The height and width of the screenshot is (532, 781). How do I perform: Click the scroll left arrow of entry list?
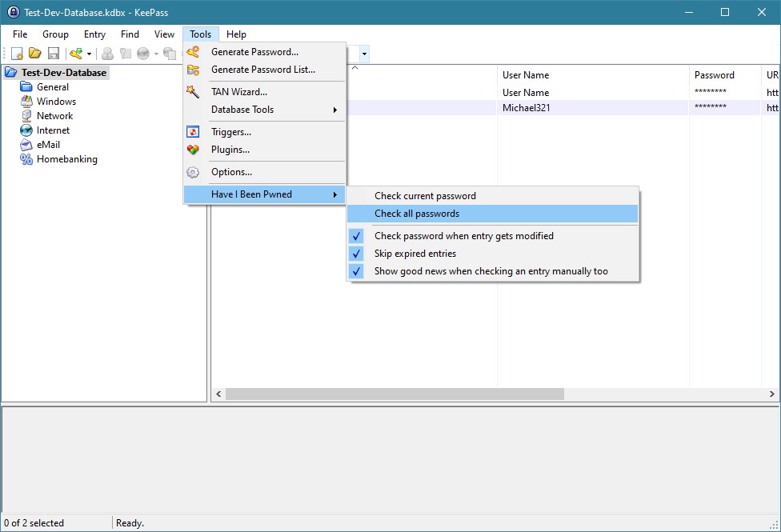tap(218, 394)
